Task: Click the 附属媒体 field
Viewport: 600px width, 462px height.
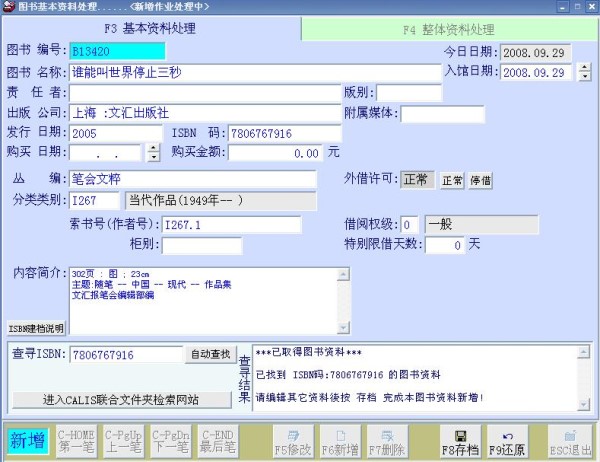Action: pos(442,114)
